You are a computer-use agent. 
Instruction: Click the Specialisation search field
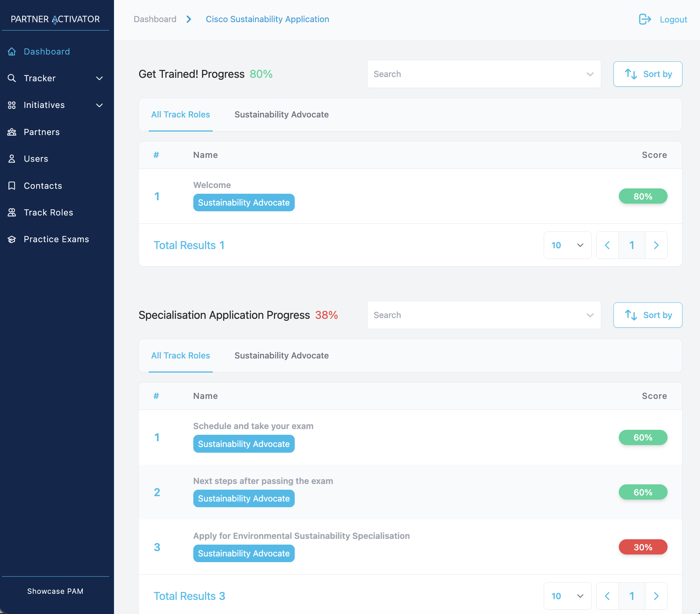click(x=484, y=315)
